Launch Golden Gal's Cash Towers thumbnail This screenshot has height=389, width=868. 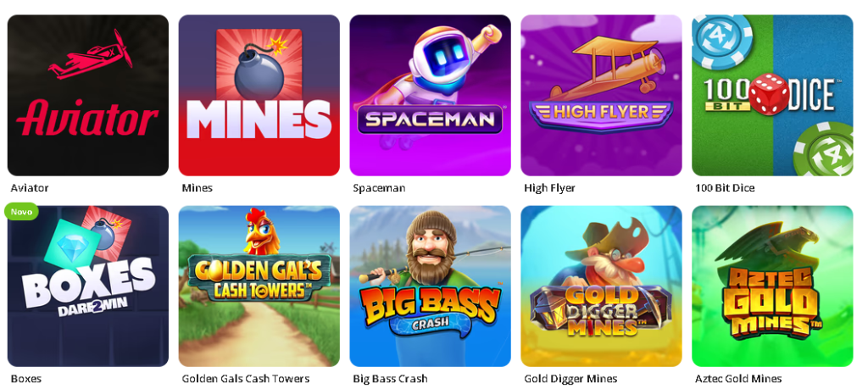point(259,286)
